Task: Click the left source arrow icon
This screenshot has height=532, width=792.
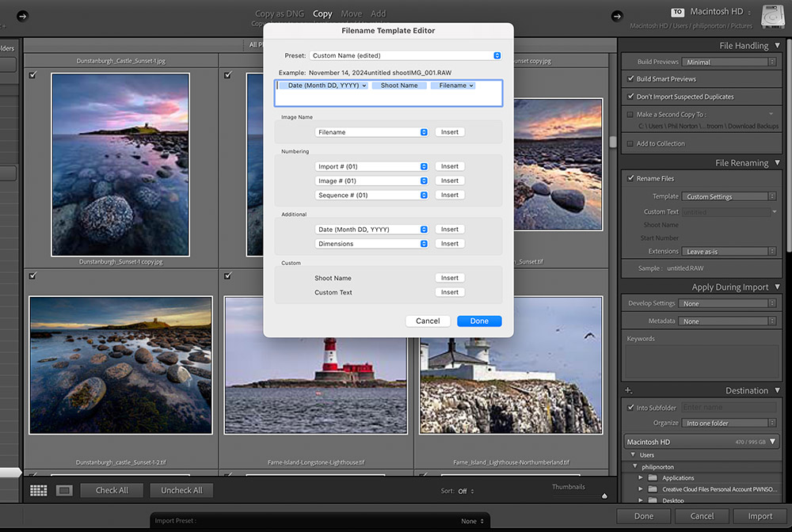Action: [22, 16]
